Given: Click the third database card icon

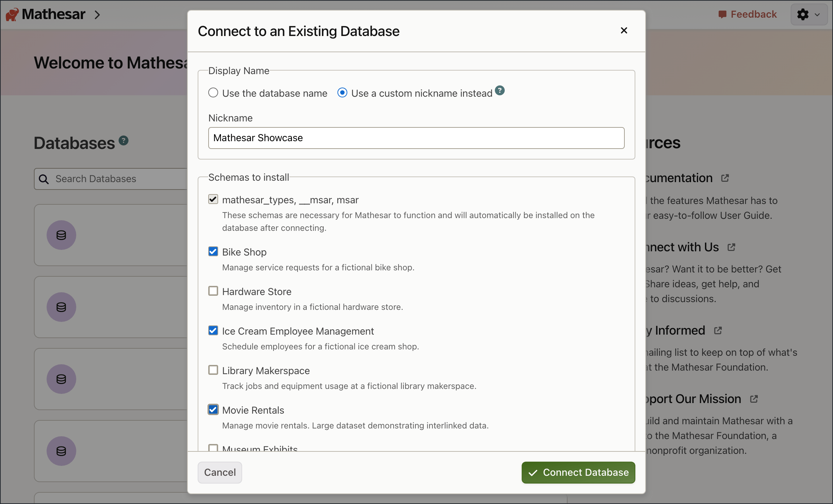Looking at the screenshot, I should click(x=61, y=379).
